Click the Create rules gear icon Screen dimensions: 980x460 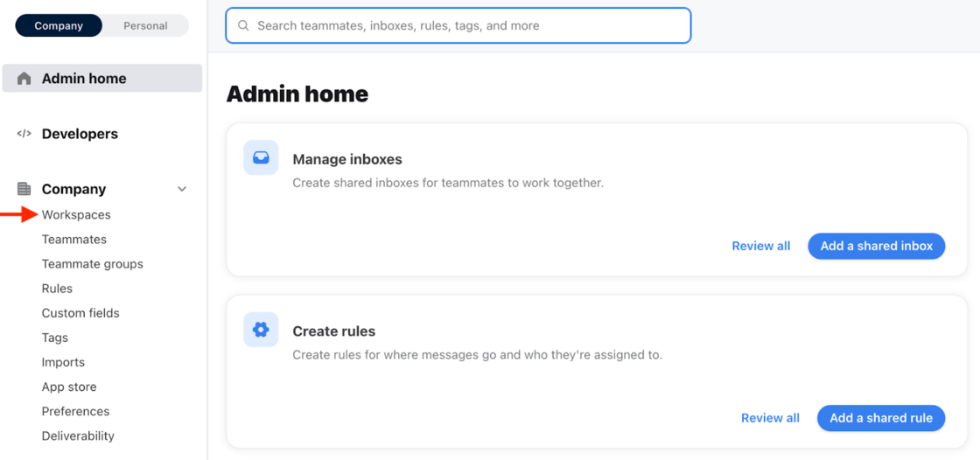(x=261, y=330)
